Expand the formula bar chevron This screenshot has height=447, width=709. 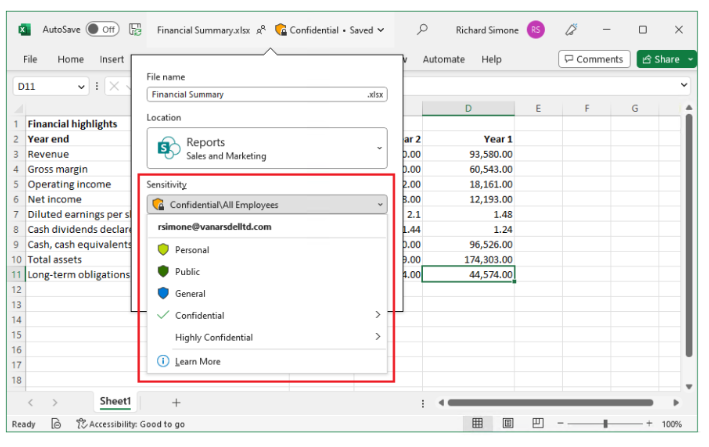tap(684, 85)
